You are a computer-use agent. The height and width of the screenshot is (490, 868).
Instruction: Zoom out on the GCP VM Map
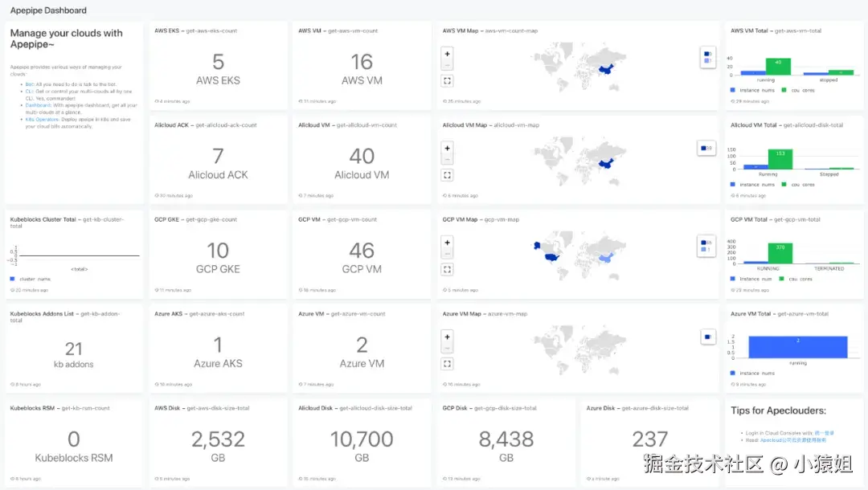[448, 254]
